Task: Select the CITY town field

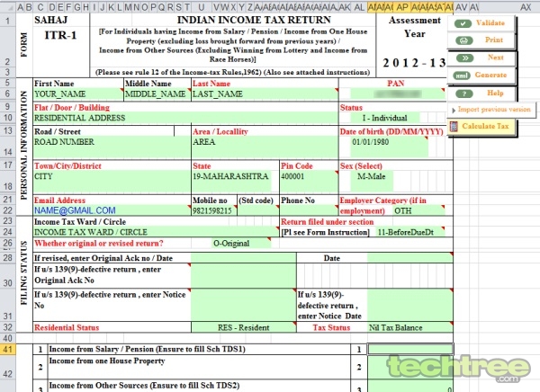Action: (x=112, y=182)
